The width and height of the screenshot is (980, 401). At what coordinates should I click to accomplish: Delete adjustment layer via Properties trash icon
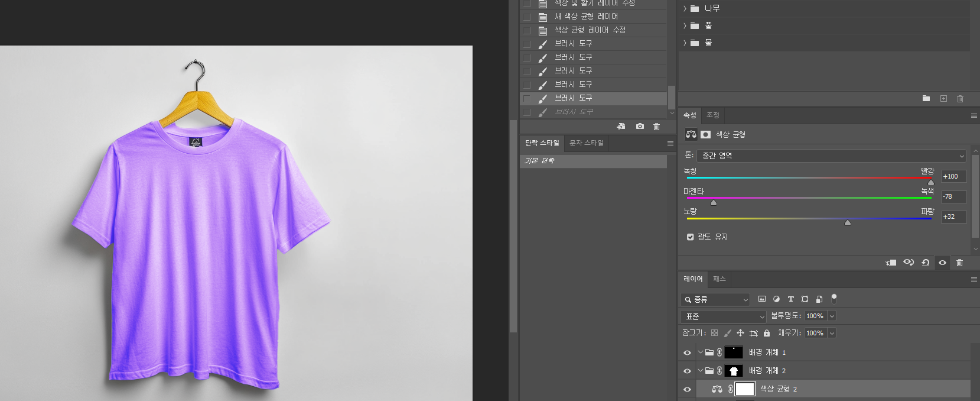(959, 263)
